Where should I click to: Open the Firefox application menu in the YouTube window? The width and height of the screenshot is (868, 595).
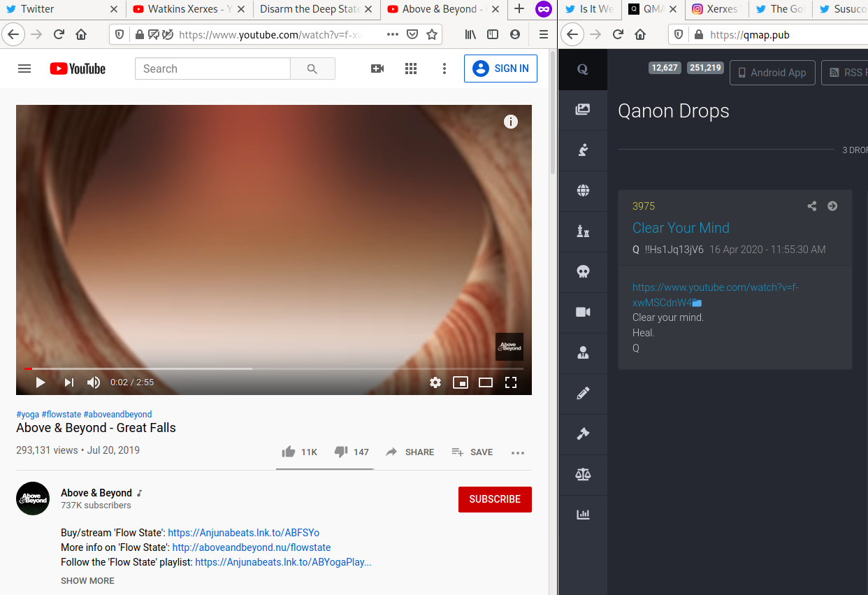tap(544, 34)
